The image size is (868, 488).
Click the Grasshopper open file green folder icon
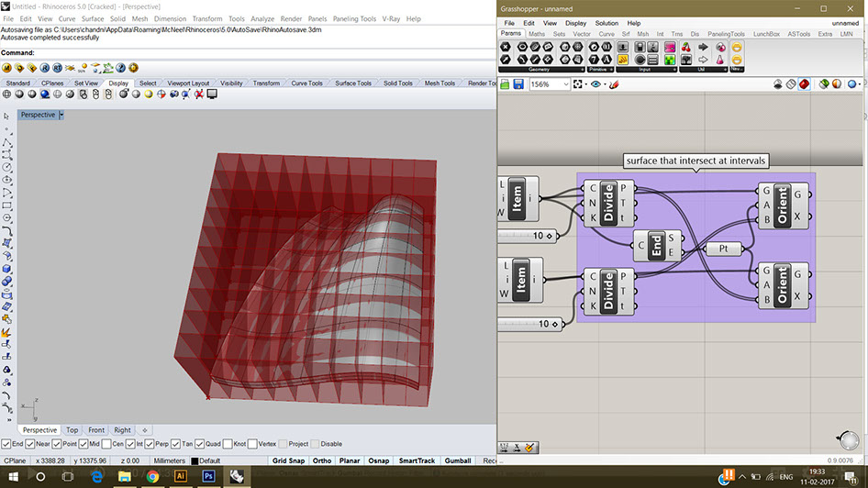[x=505, y=84]
